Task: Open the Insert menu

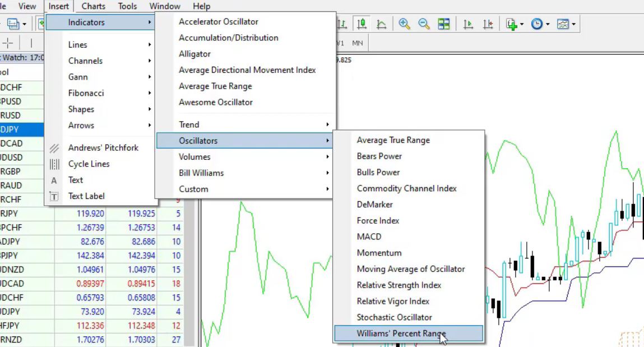Action: [58, 6]
